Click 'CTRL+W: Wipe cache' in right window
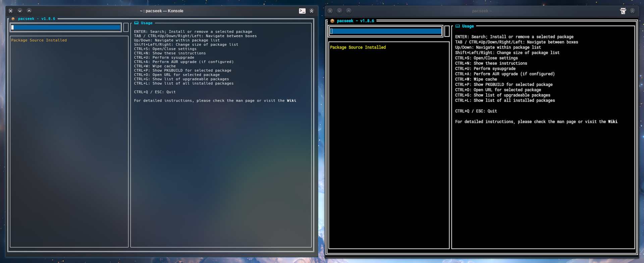The width and height of the screenshot is (644, 263). tap(476, 79)
